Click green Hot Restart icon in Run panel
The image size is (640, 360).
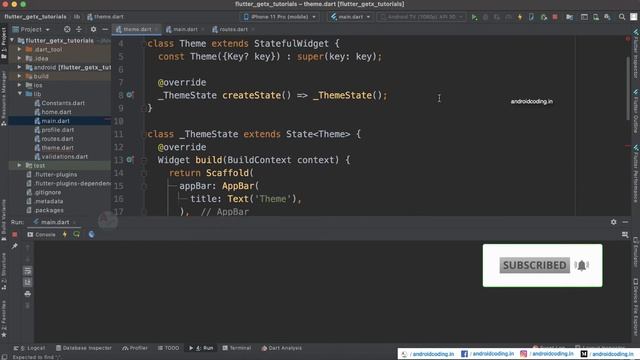tap(77, 235)
